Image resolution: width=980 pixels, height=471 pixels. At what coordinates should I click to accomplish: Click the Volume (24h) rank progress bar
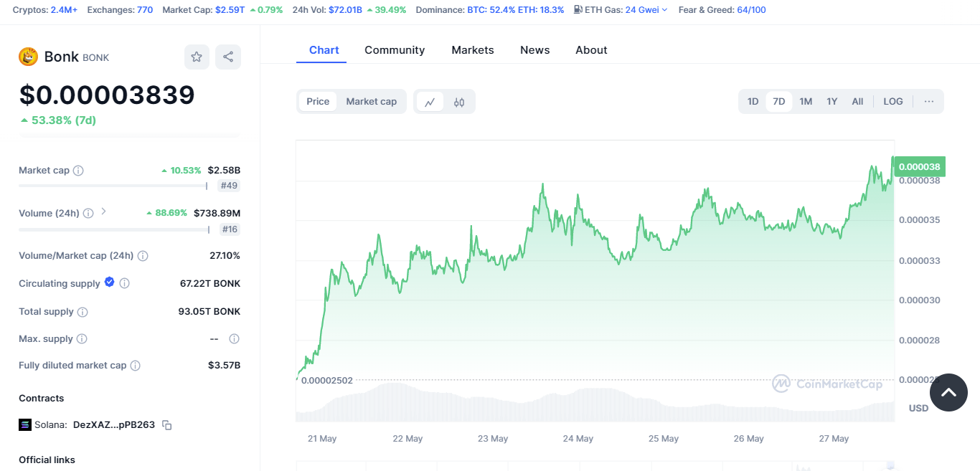pos(114,229)
